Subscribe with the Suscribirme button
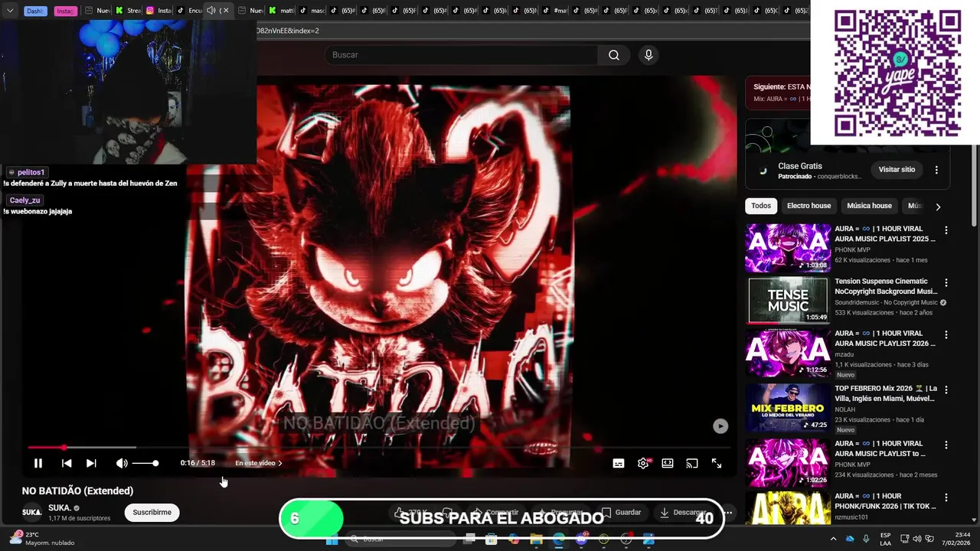The width and height of the screenshot is (980, 551). click(x=152, y=512)
